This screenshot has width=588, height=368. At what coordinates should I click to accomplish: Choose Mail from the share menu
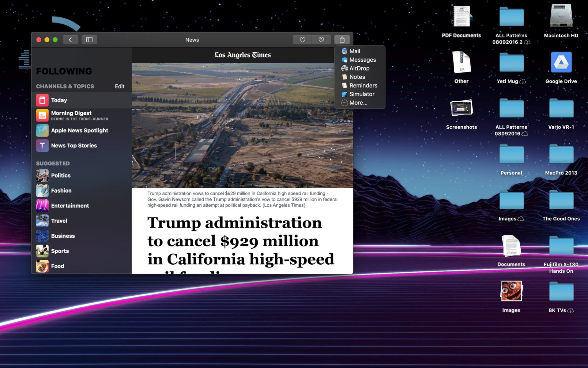click(355, 51)
